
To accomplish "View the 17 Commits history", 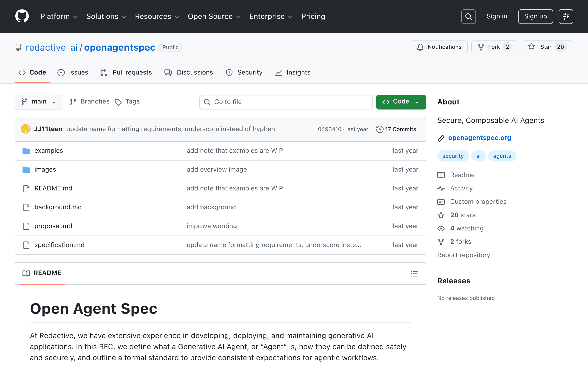I will point(396,129).
